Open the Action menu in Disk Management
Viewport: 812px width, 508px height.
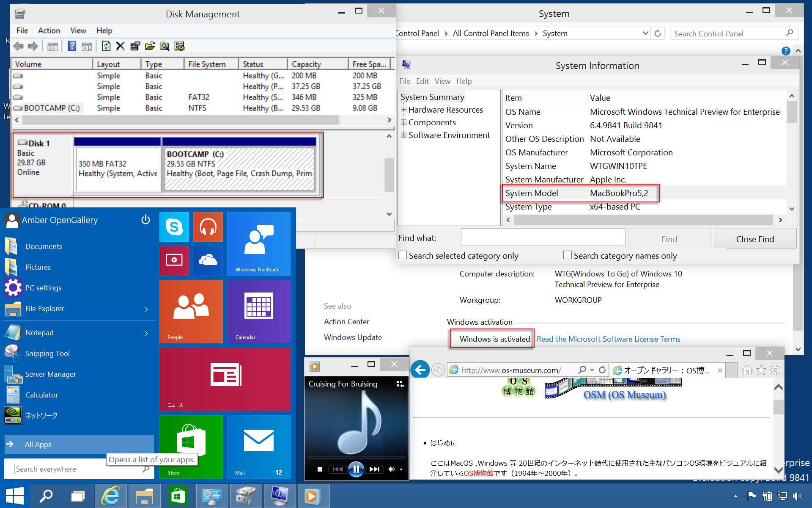click(x=49, y=30)
